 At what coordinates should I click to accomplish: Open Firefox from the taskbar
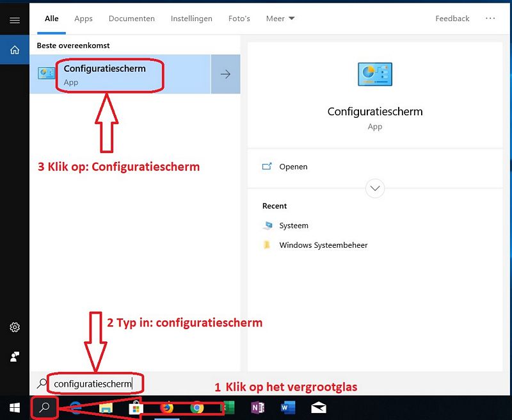click(x=165, y=407)
